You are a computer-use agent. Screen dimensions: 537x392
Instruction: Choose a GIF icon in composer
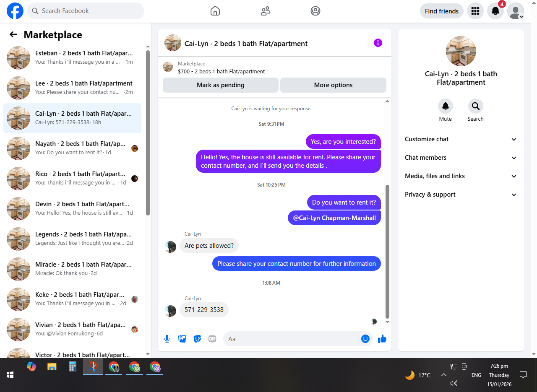click(x=212, y=339)
